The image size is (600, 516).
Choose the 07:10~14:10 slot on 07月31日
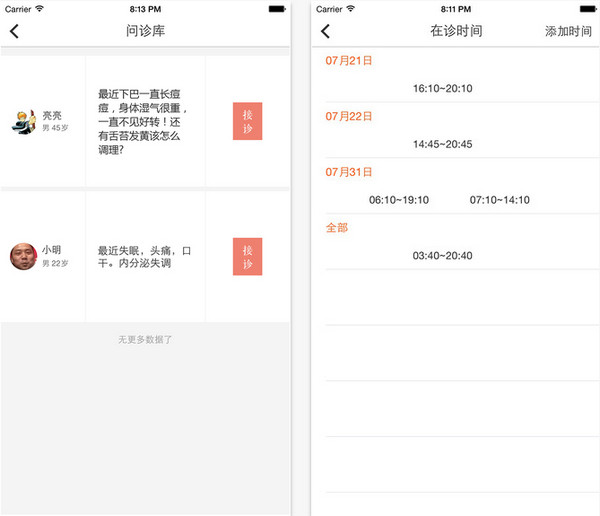pyautogui.click(x=500, y=200)
